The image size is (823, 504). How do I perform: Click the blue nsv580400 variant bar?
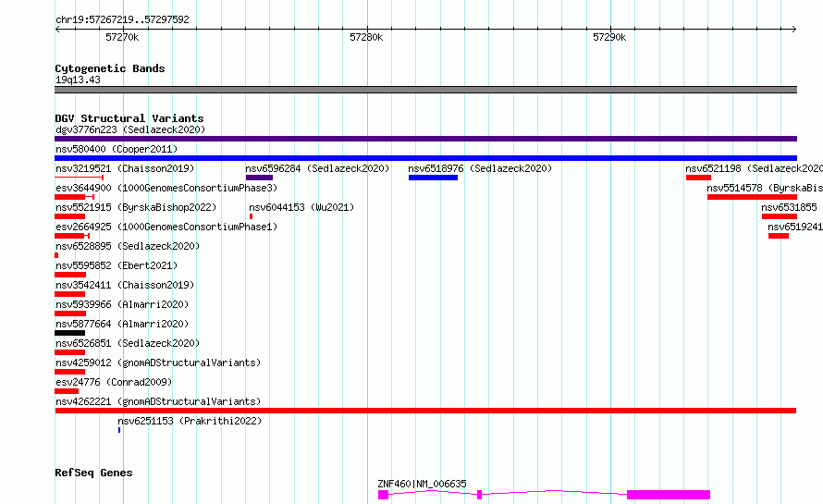pos(425,158)
